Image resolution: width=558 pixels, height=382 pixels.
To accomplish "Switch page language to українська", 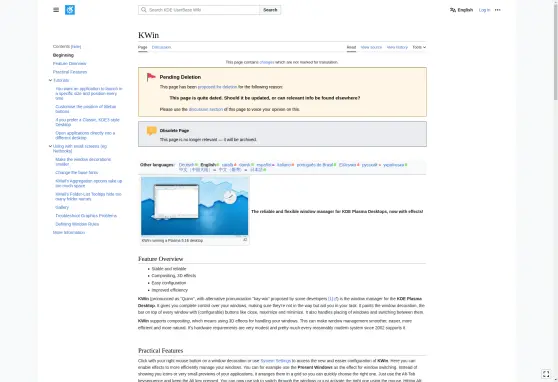I will (x=394, y=165).
